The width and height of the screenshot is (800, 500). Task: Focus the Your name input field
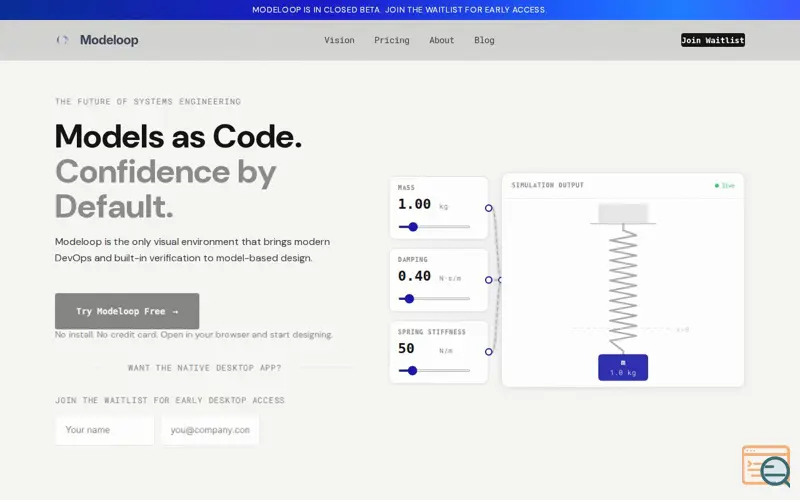[x=105, y=430]
